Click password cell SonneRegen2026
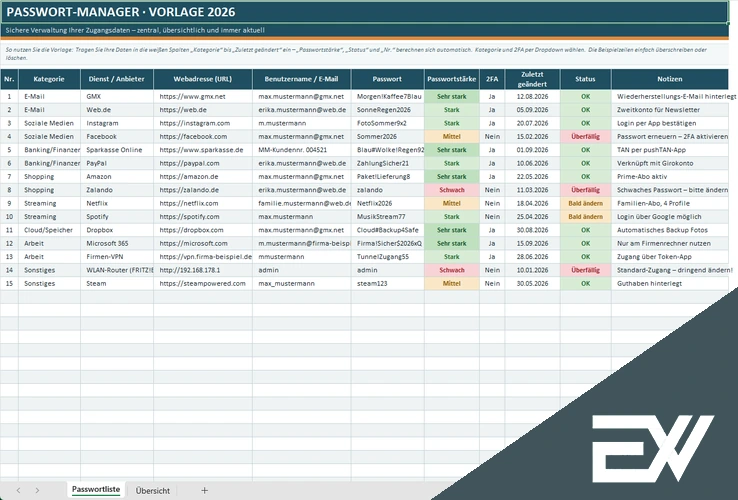The height and width of the screenshot is (500, 738). click(x=387, y=110)
